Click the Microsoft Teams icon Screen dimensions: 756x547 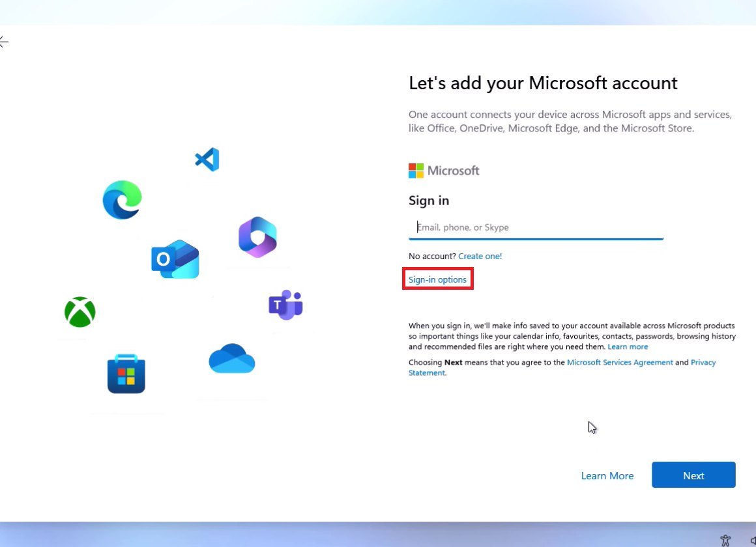[x=285, y=305]
